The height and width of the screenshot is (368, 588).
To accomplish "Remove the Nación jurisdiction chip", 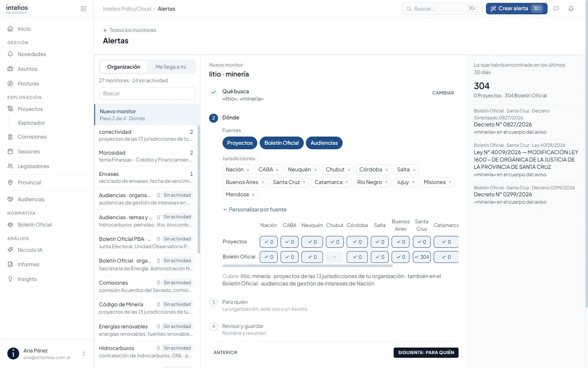I will point(248,170).
